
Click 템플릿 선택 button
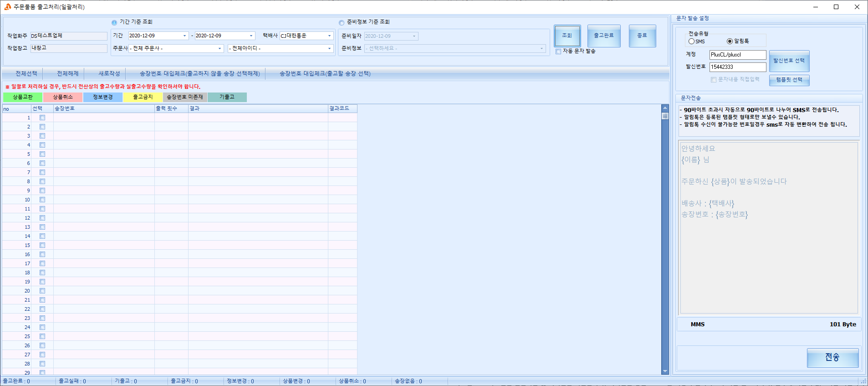789,80
